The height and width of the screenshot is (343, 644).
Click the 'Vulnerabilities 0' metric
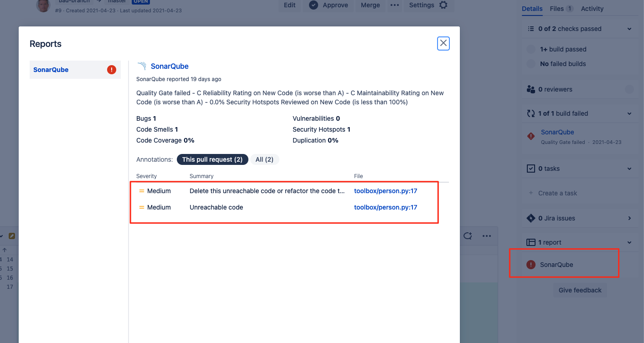316,118
